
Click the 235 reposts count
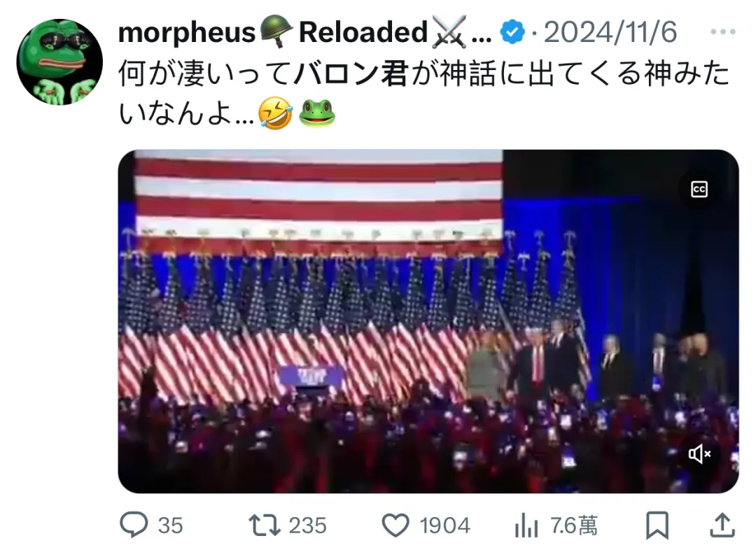click(307, 526)
